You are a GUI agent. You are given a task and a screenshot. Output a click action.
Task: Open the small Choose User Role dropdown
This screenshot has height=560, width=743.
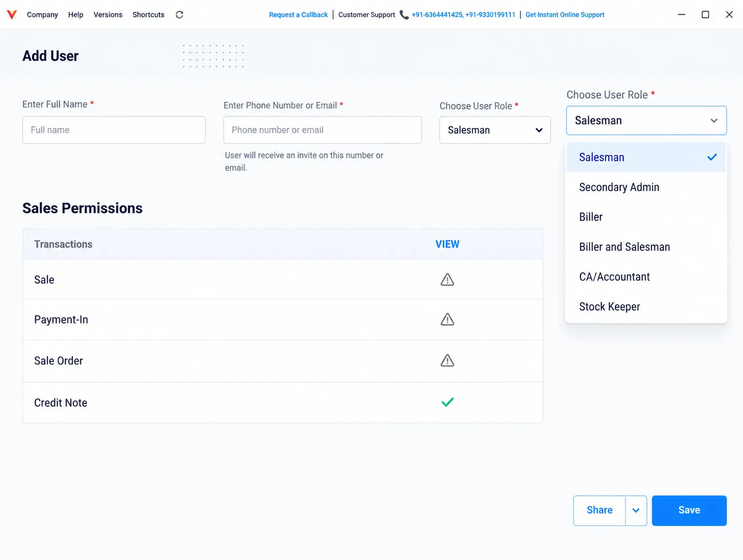[495, 130]
